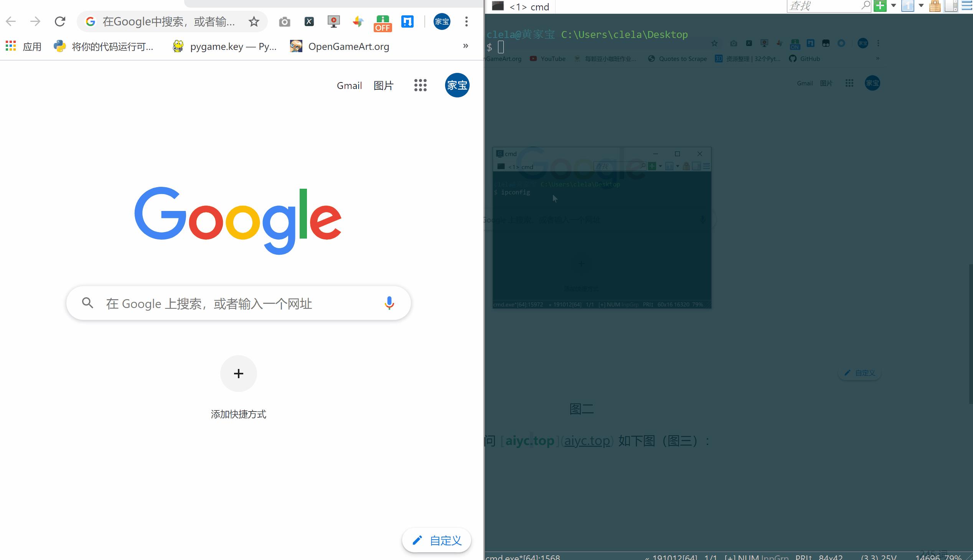Open the pygame.key bookmark
The height and width of the screenshot is (560, 973).
click(x=224, y=46)
